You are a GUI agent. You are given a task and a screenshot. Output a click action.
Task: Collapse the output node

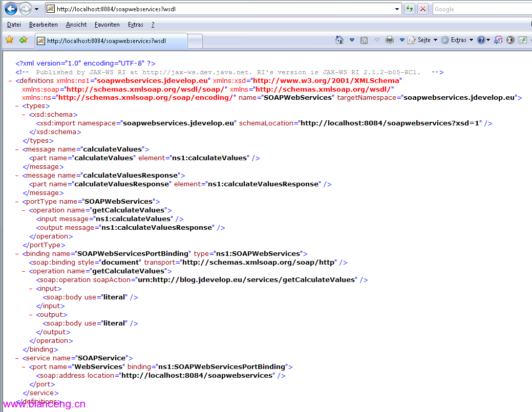point(31,315)
